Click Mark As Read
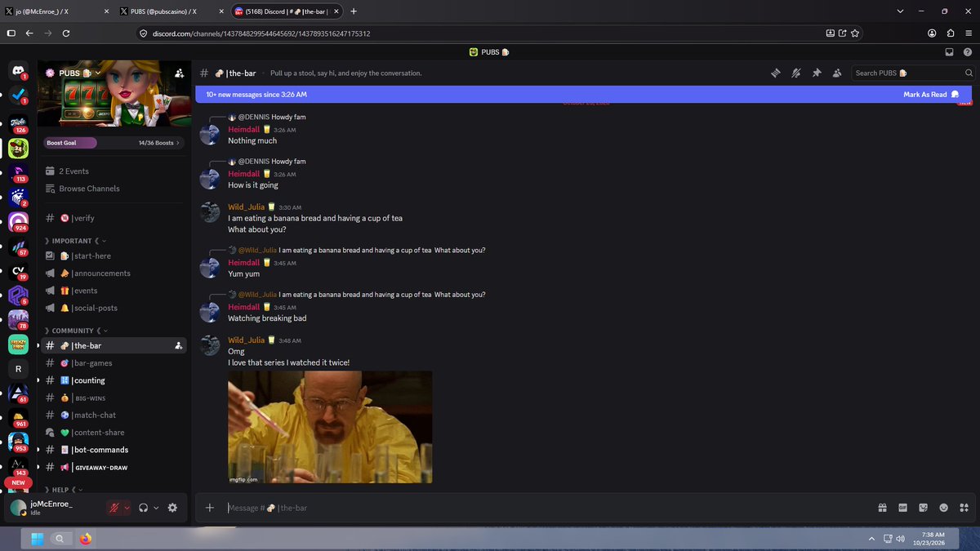 (x=931, y=95)
